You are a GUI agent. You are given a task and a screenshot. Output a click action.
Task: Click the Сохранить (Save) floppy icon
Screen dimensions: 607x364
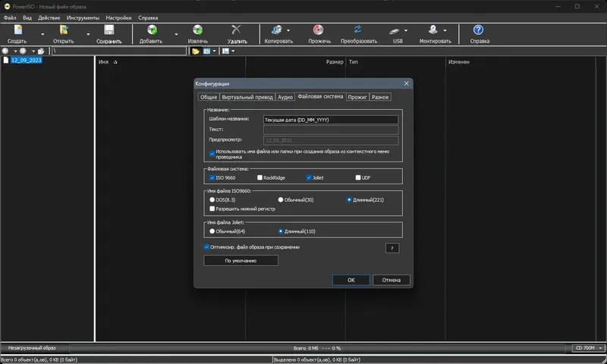109,30
